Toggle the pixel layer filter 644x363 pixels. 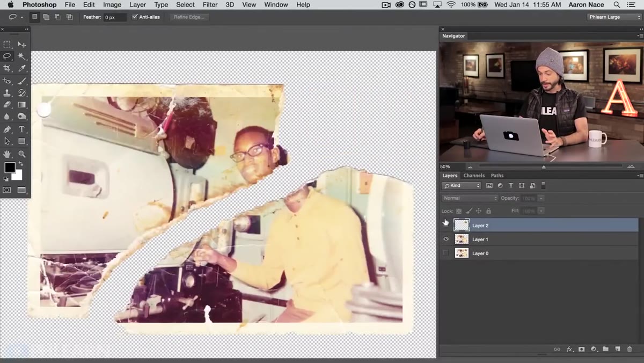coord(489,186)
